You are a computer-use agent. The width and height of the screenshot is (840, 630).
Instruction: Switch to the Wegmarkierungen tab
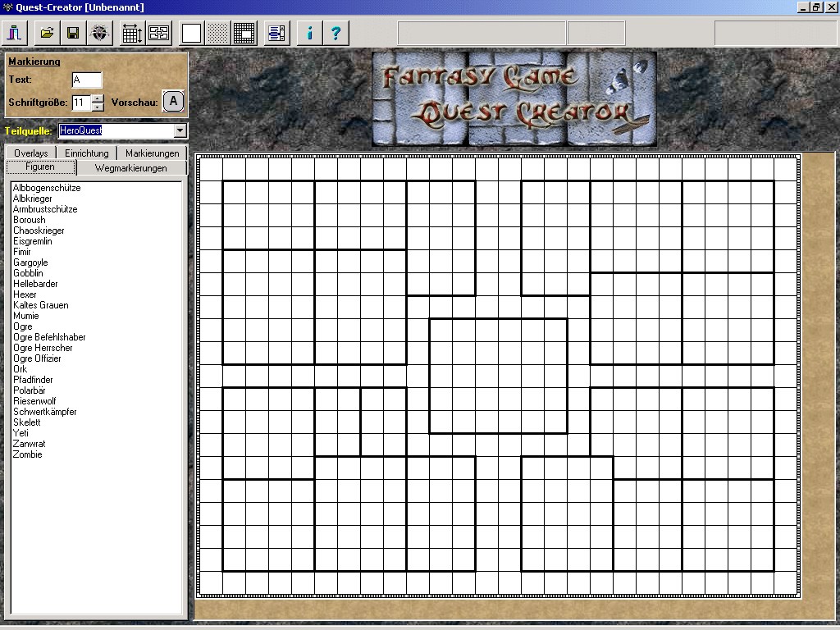(131, 168)
